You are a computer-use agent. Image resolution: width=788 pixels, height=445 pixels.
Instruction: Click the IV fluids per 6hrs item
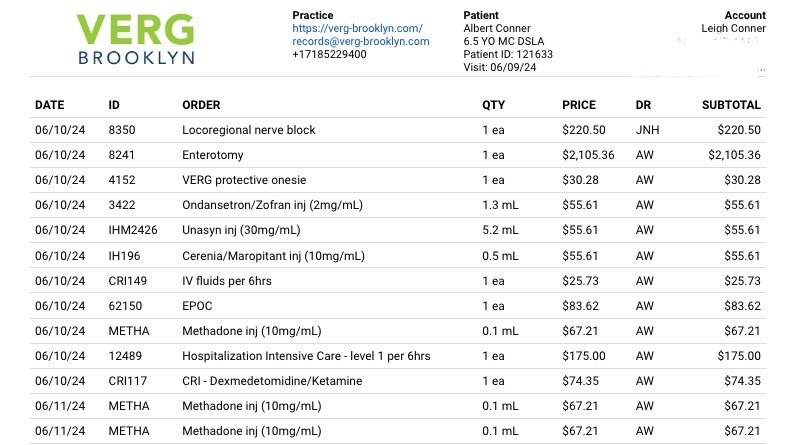[226, 281]
